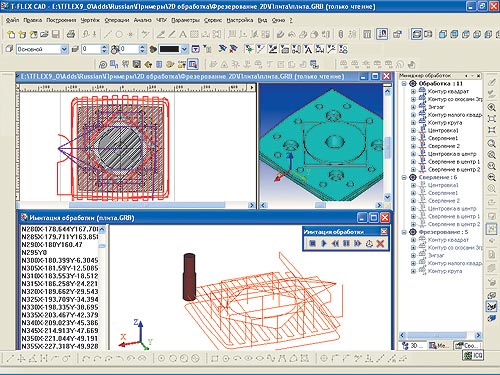Viewport: 500px width, 375px height.
Task: Expand Центровка1 under Обработка
Action: [413, 130]
